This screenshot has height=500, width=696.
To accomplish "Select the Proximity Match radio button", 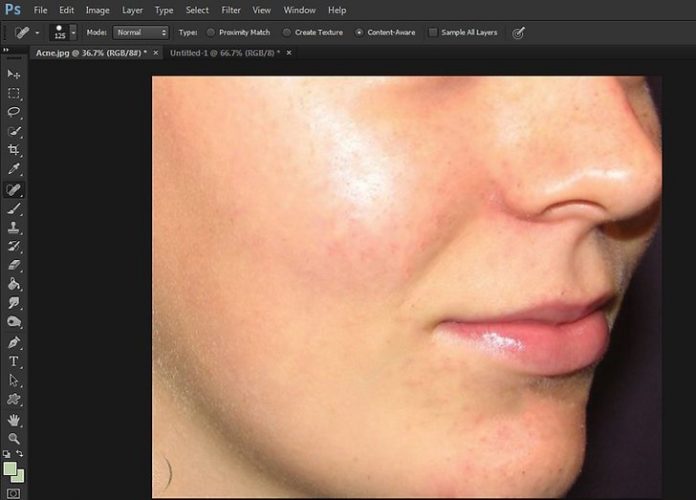I will (x=211, y=32).
